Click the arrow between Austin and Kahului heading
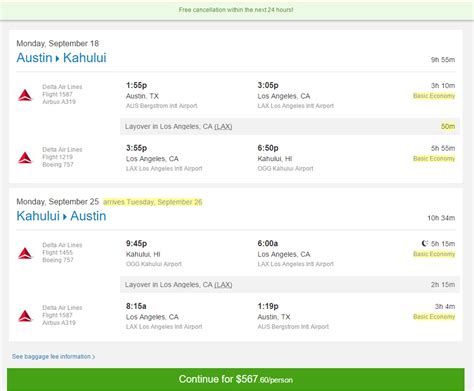This screenshot has height=391, width=474. [57, 59]
